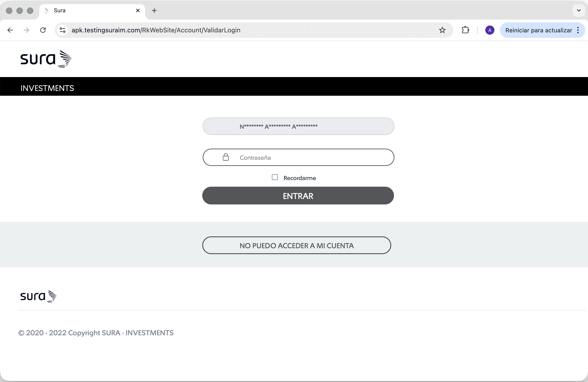Open the Extensions puzzle icon
This screenshot has height=382, width=588.
click(x=465, y=30)
